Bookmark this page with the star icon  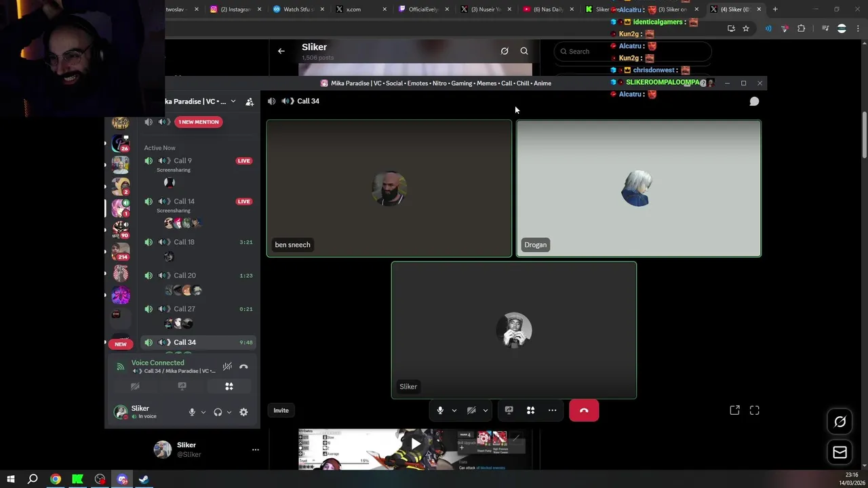pos(746,28)
